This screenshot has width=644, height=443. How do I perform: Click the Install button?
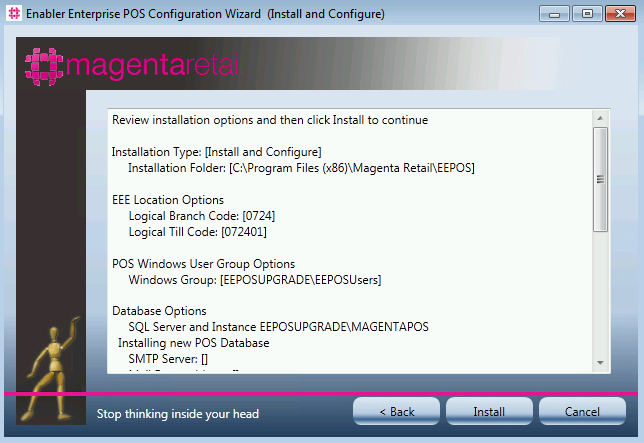pos(489,411)
